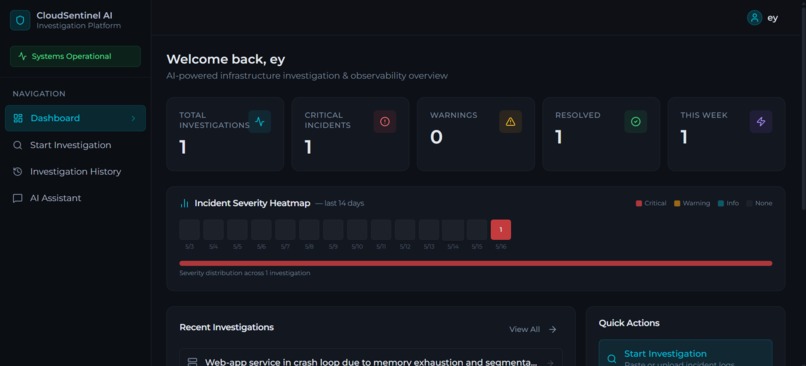Click the magnifier icon beside Start Investigation in sidebar
The image size is (806, 366).
tap(17, 145)
